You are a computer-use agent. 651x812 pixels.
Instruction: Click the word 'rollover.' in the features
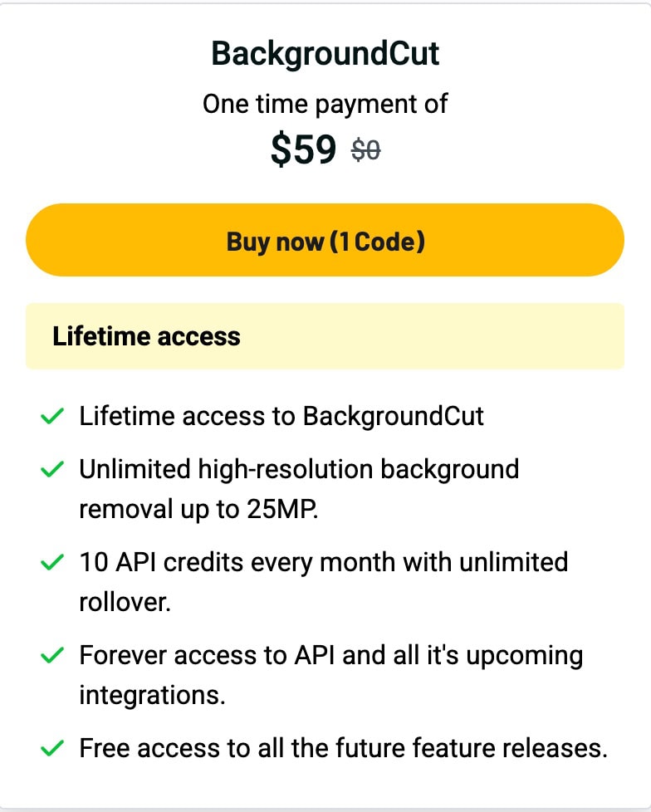pyautogui.click(x=125, y=602)
